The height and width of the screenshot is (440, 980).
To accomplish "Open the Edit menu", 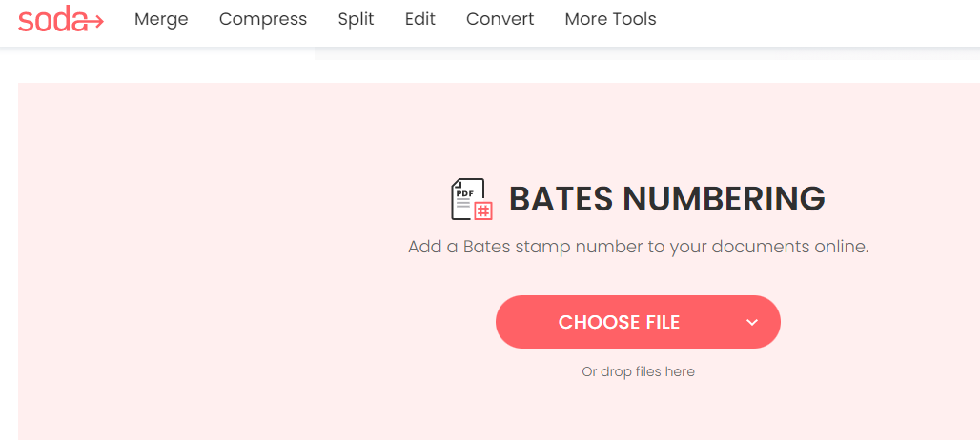I will point(420,19).
